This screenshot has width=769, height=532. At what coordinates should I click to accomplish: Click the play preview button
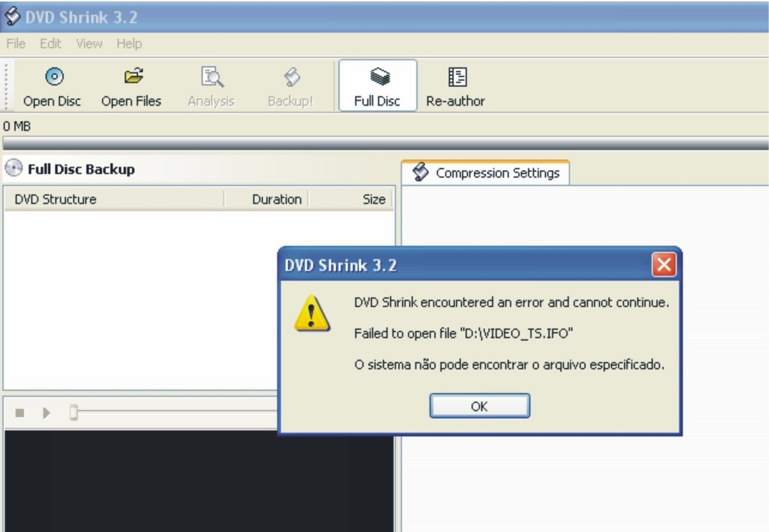click(47, 413)
